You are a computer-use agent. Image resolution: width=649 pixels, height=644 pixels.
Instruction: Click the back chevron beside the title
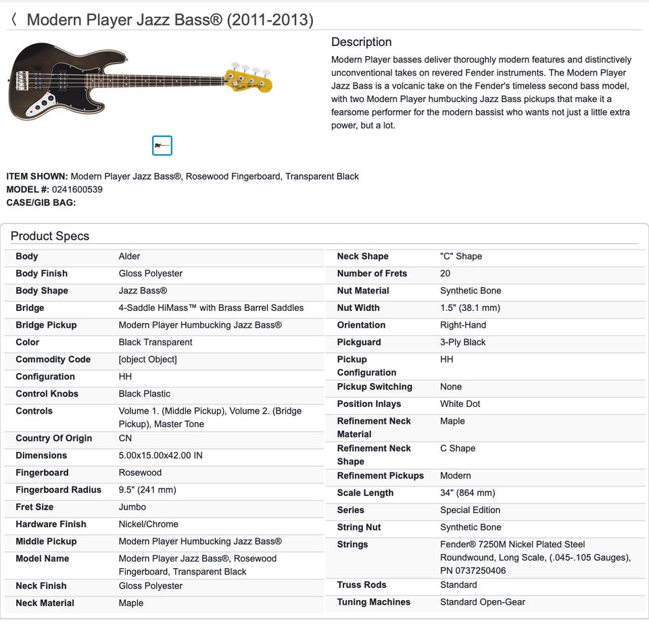(14, 20)
